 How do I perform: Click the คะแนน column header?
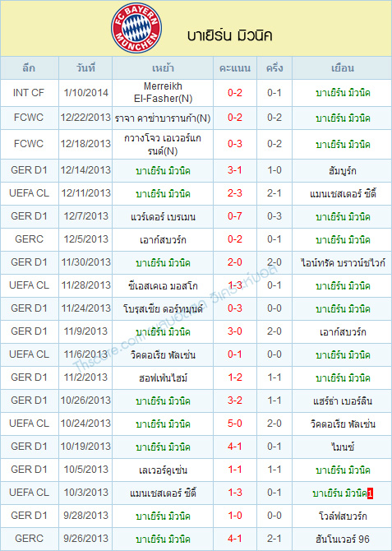[x=235, y=67]
